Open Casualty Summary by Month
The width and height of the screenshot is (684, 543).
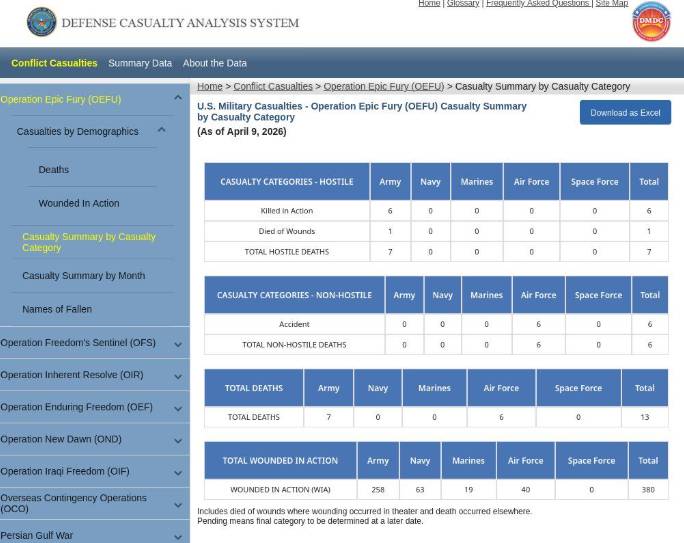(x=84, y=276)
